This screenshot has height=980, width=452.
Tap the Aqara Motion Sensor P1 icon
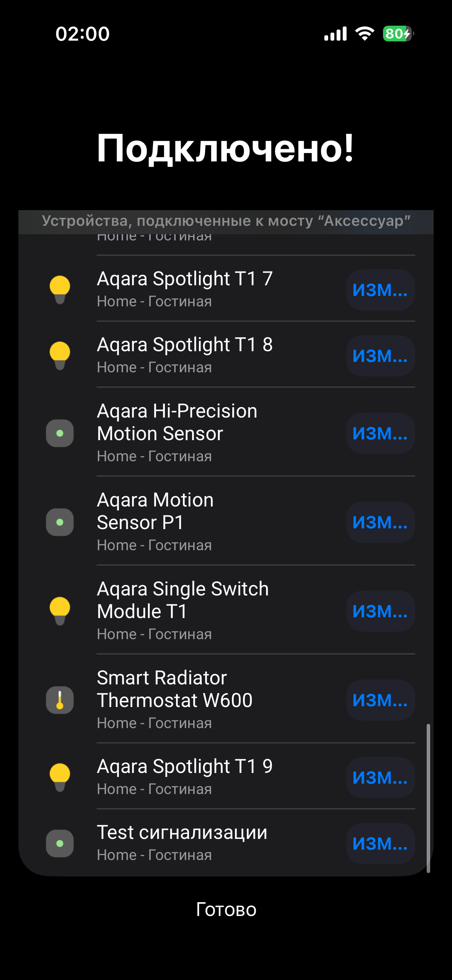pyautogui.click(x=60, y=522)
